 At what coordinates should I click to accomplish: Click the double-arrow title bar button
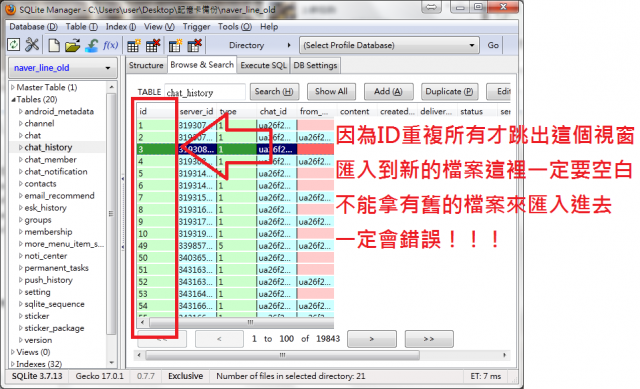click(431, 7)
